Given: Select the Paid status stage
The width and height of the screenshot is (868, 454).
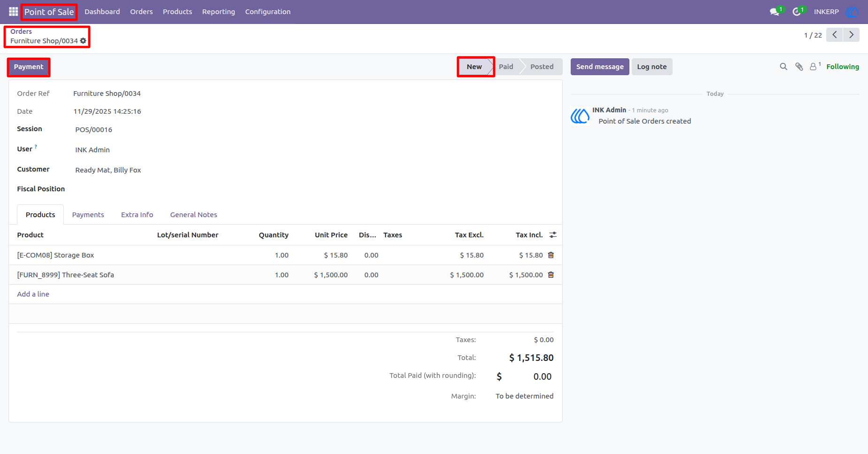Looking at the screenshot, I should coord(506,67).
